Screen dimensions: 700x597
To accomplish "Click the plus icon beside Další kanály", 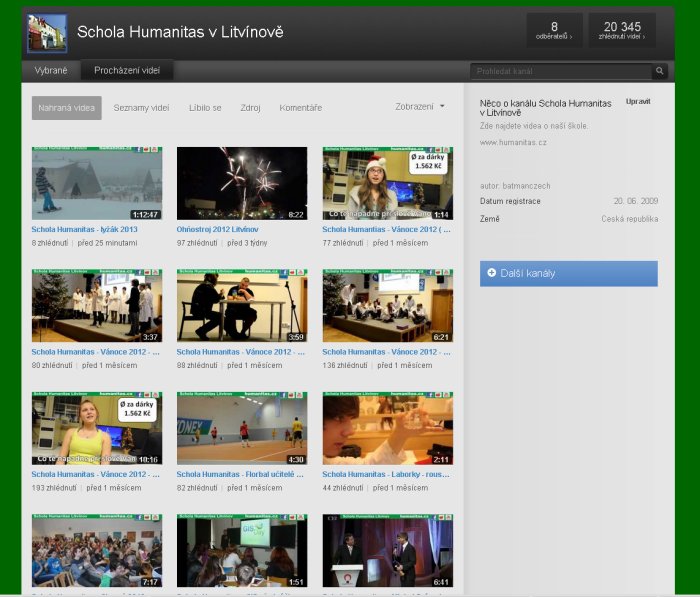I will click(x=491, y=273).
